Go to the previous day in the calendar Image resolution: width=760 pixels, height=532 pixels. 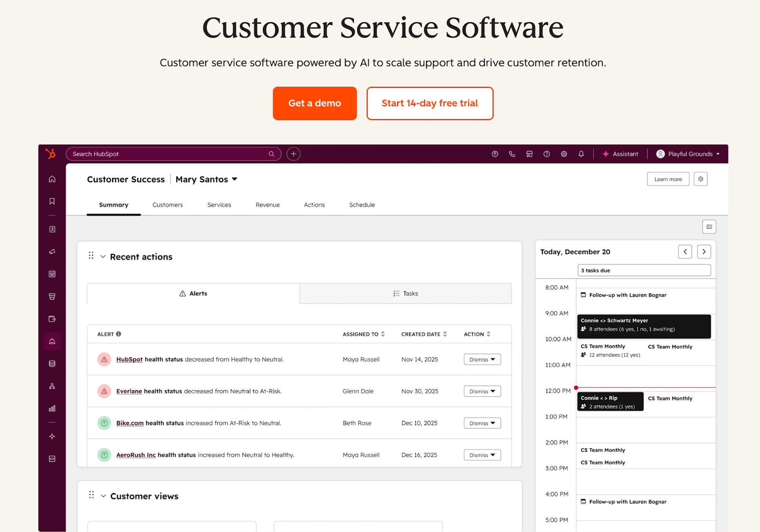685,252
